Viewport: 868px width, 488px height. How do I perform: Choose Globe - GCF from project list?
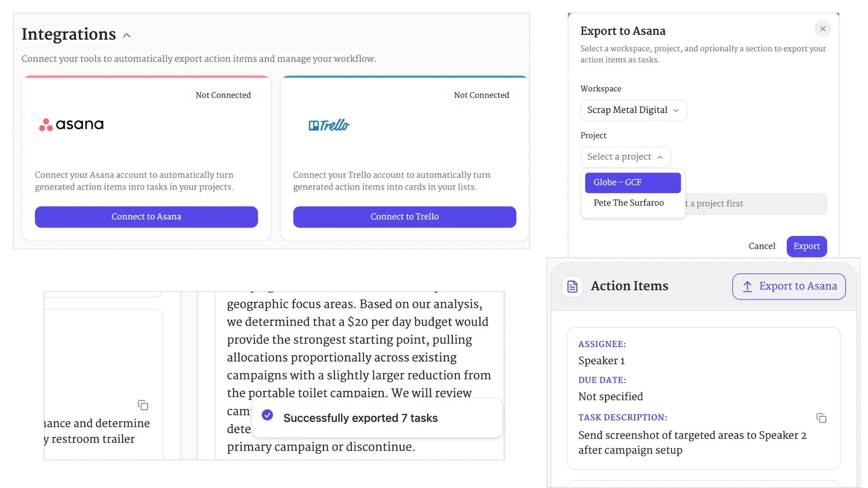click(x=632, y=183)
